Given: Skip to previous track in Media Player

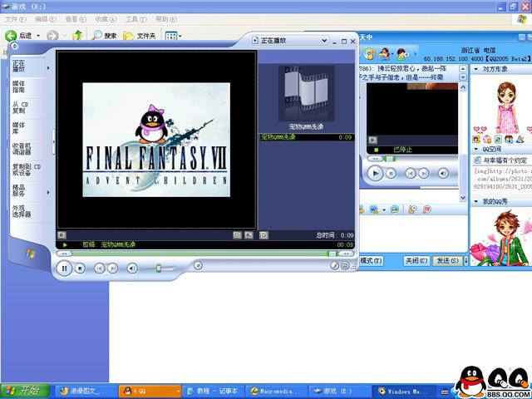Looking at the screenshot, I should [99, 268].
